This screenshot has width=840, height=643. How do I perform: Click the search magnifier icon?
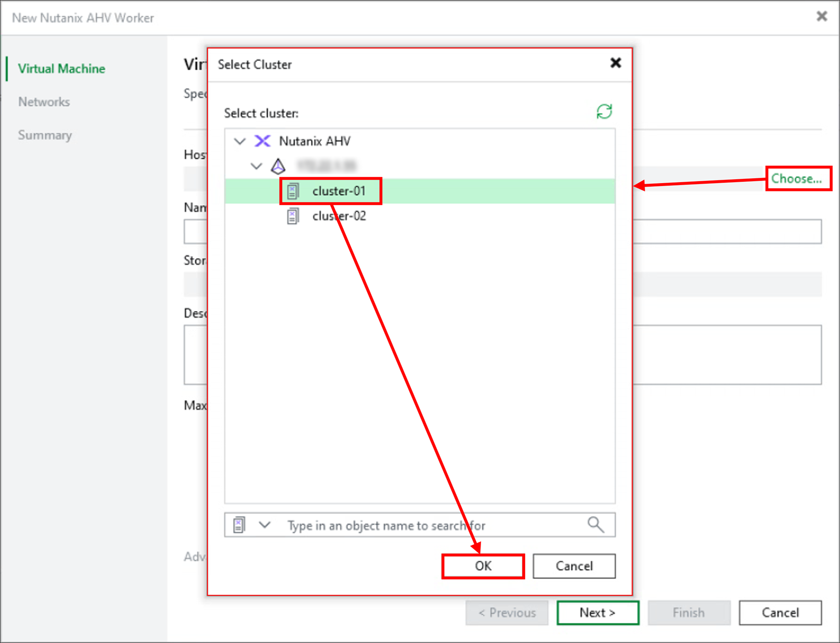click(x=595, y=525)
